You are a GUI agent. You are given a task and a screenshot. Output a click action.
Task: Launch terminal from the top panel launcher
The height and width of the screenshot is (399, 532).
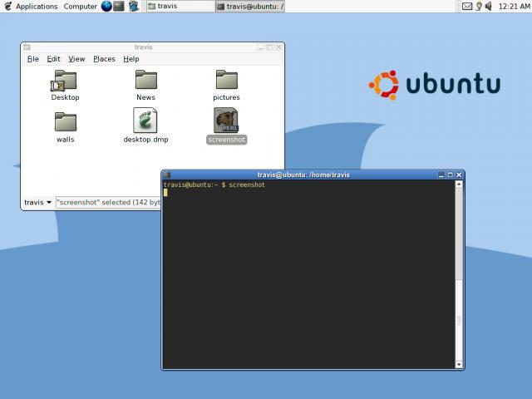coord(119,6)
